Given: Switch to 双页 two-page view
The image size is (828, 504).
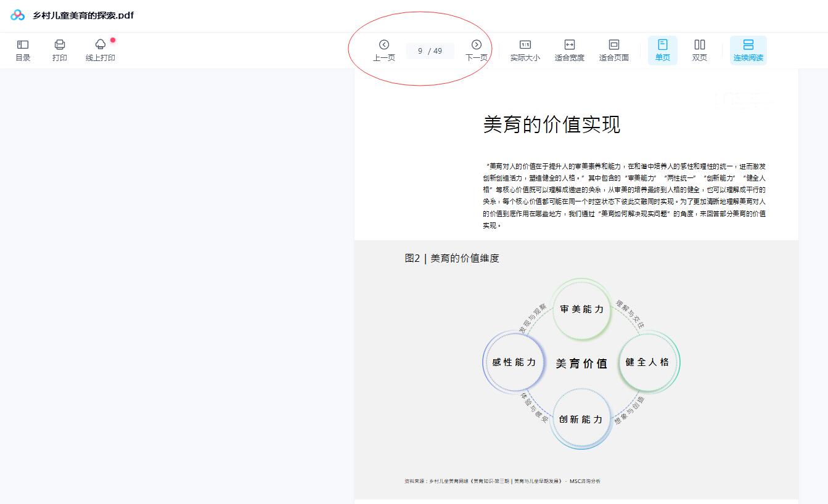Looking at the screenshot, I should 700,51.
